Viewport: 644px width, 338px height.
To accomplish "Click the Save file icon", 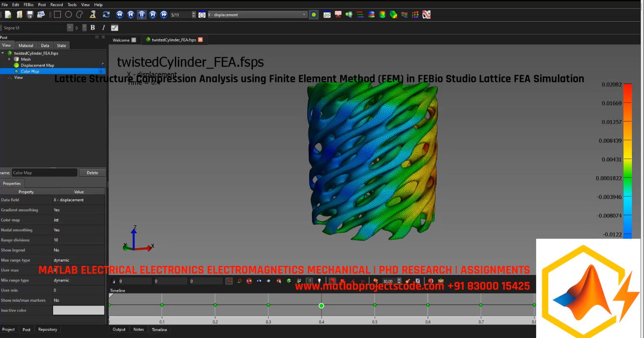I will pos(29,14).
